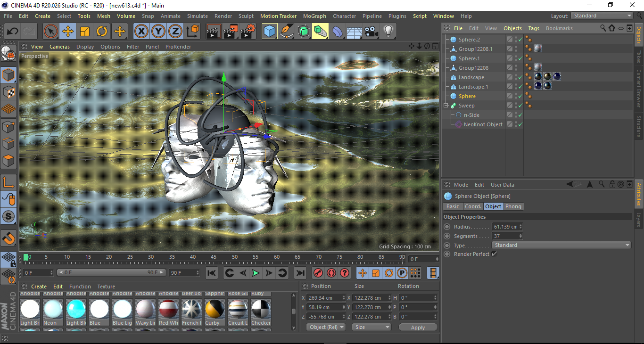This screenshot has width=644, height=344.
Task: Select Group12208.1 in Object Manager
Action: [x=475, y=49]
